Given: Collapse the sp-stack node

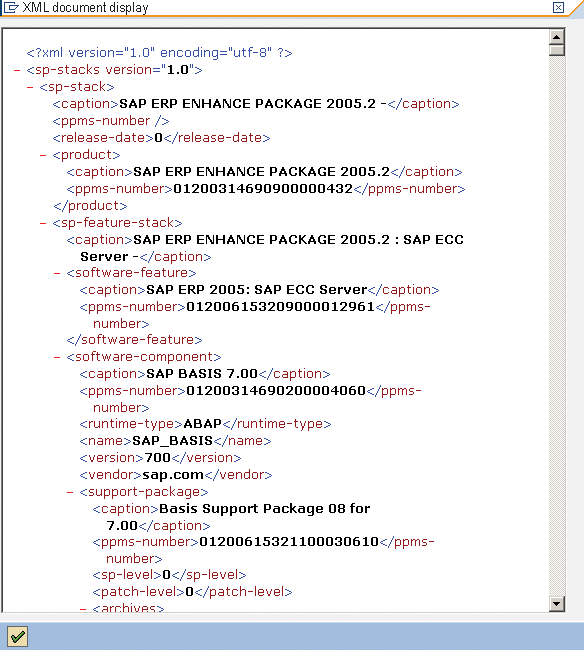Looking at the screenshot, I should point(30,87).
